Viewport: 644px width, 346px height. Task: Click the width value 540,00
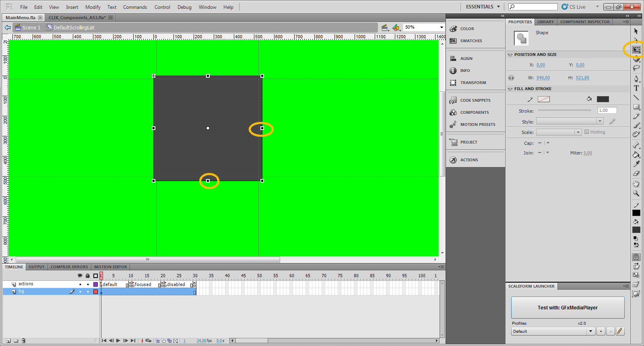(543, 78)
